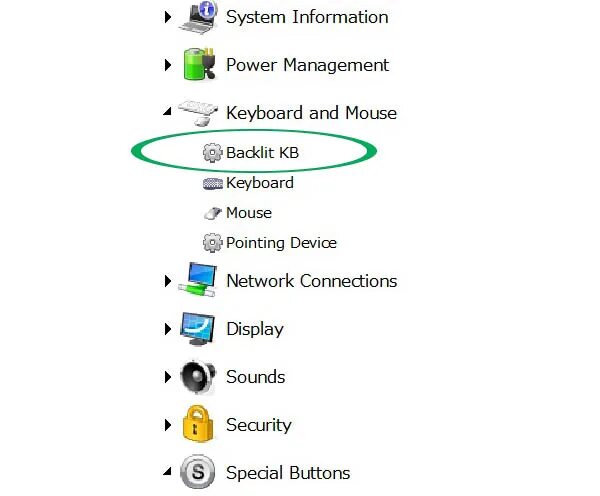Click the Network Connections monitor icon

[197, 281]
